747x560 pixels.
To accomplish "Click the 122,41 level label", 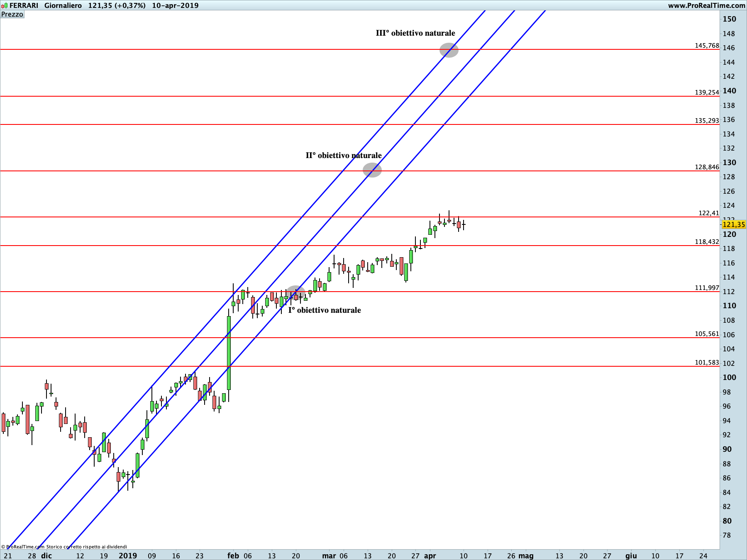I will point(708,213).
